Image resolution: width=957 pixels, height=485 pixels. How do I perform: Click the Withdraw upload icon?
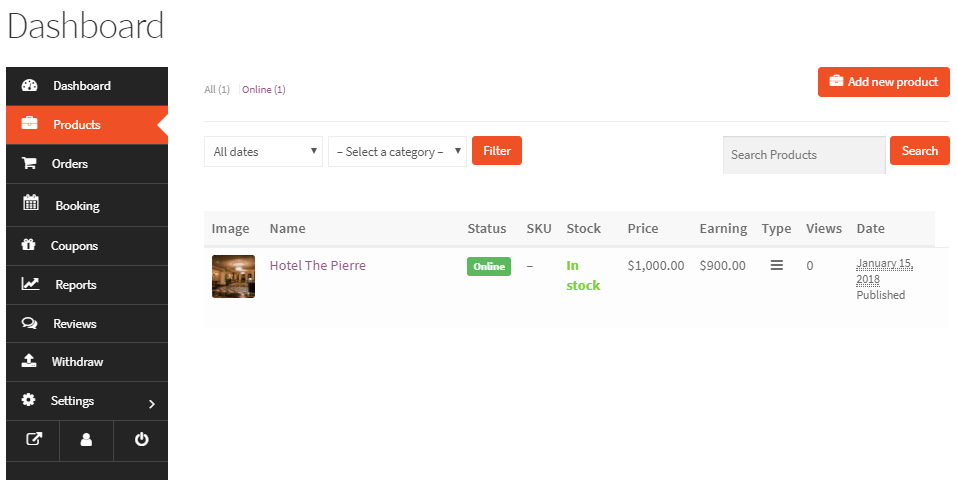pos(29,362)
